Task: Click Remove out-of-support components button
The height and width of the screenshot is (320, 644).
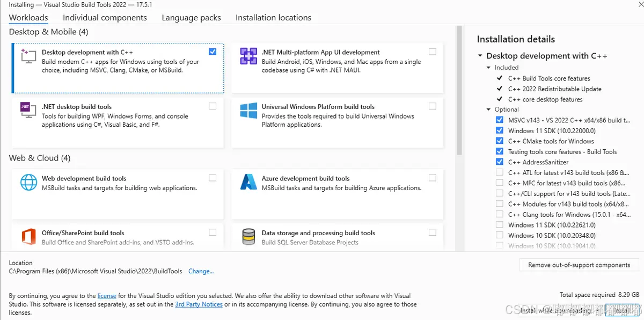Action: point(579,265)
